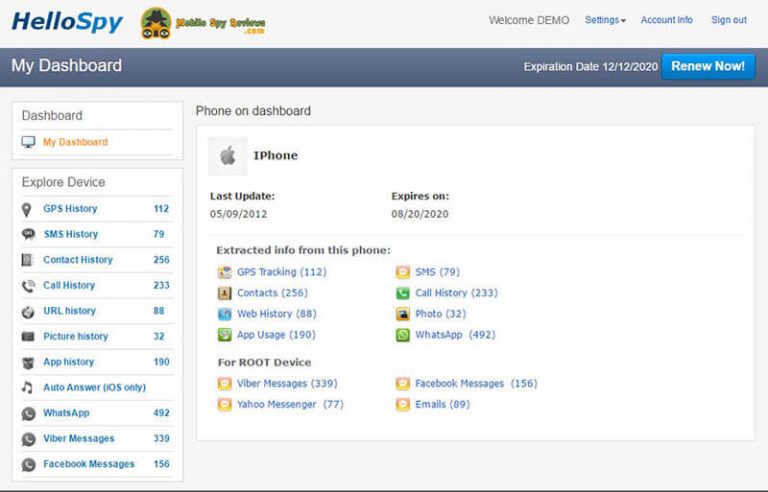The image size is (768, 492).
Task: Open Auto Answer (iOS only) entry
Action: coord(95,387)
